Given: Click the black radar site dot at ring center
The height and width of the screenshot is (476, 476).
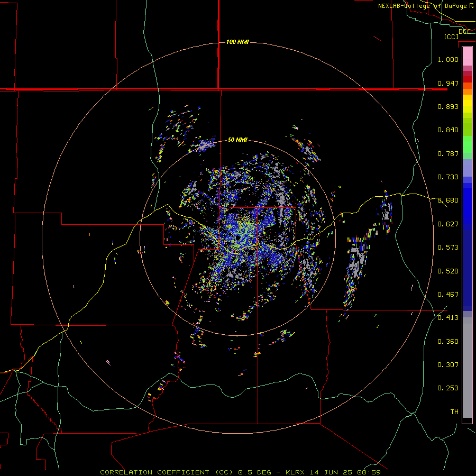Looking at the screenshot, I should click(237, 237).
